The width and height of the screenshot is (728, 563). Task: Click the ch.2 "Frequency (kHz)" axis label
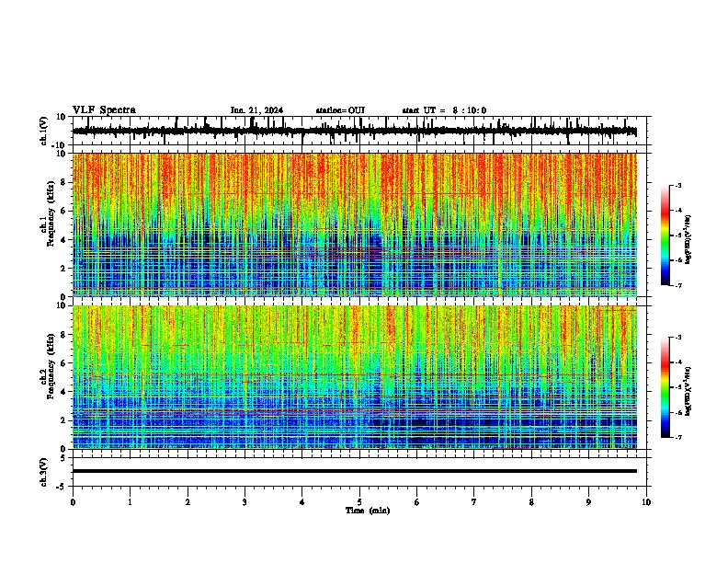click(51, 365)
